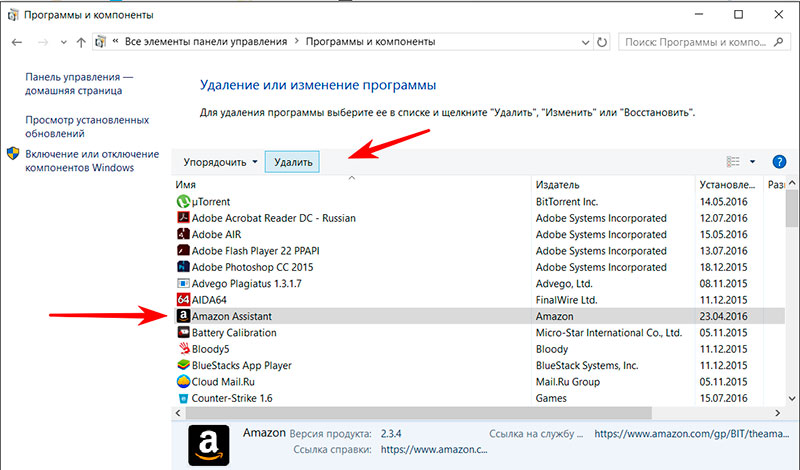
Task: Click the Amazon Assistant row icon
Action: (183, 316)
